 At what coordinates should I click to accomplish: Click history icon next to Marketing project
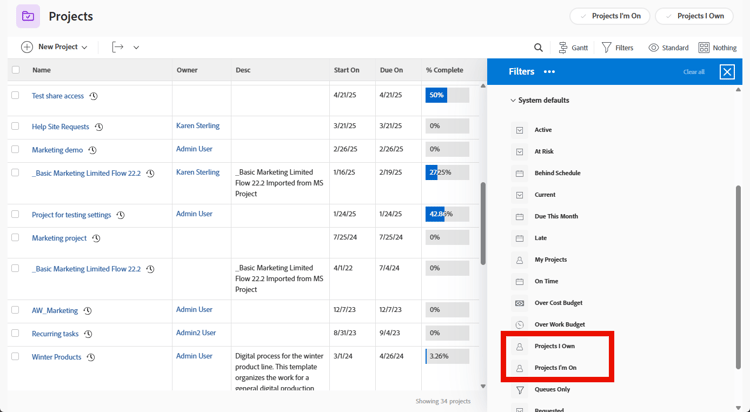pos(96,238)
